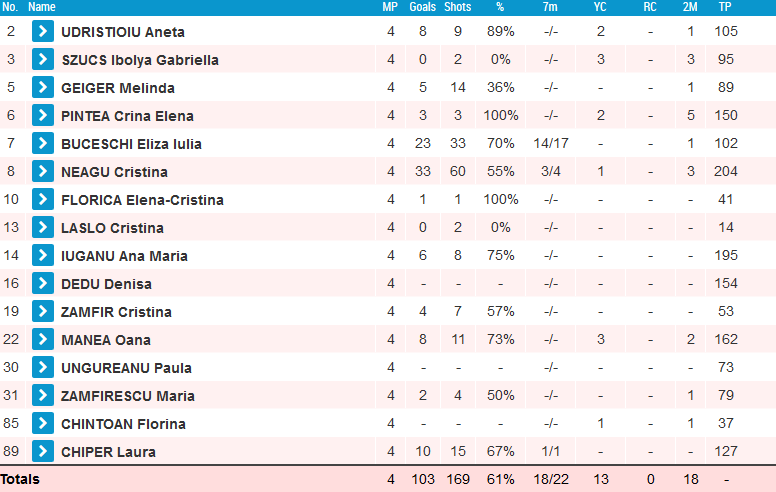
Task: Click the arrow icon beside SZUCS Ibolya Gabriella
Action: [43, 59]
